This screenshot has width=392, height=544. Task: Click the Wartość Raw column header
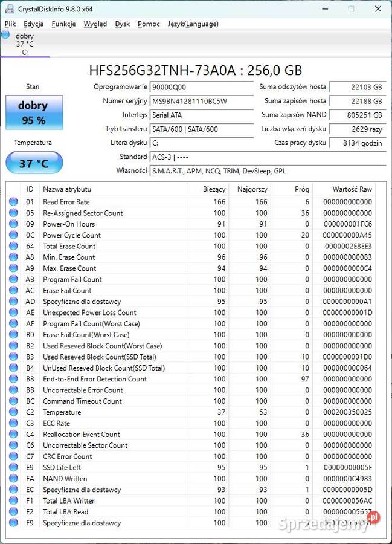coord(344,189)
